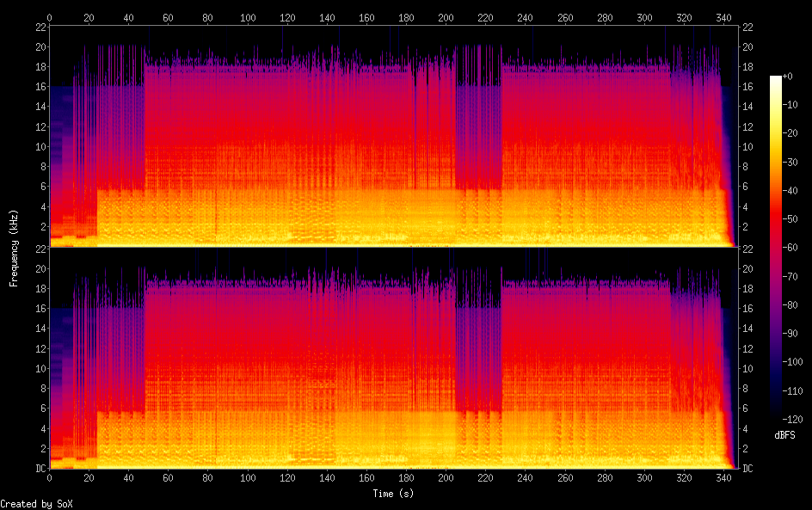Click the '300' tick on the bottom time axis
The height and width of the screenshot is (510, 812).
pyautogui.click(x=644, y=476)
